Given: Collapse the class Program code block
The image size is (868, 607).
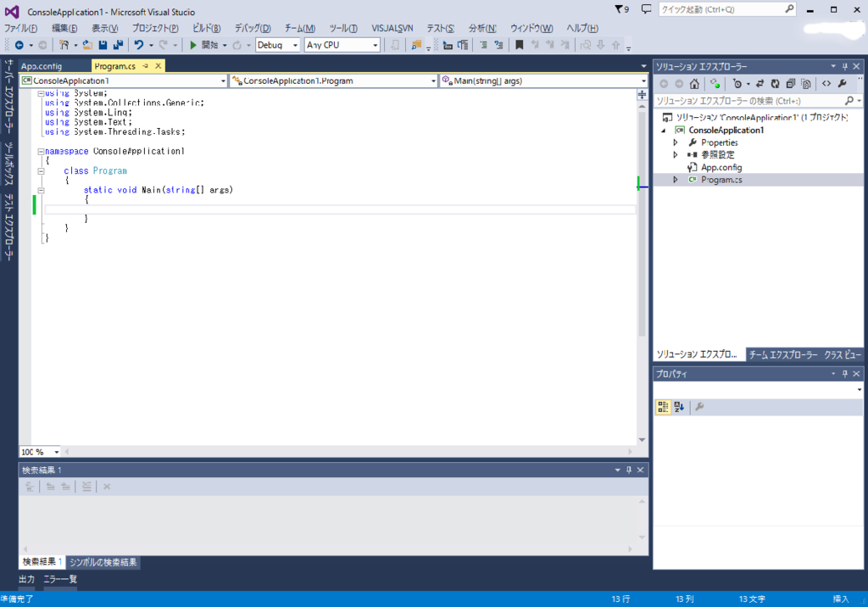Looking at the screenshot, I should (x=41, y=171).
